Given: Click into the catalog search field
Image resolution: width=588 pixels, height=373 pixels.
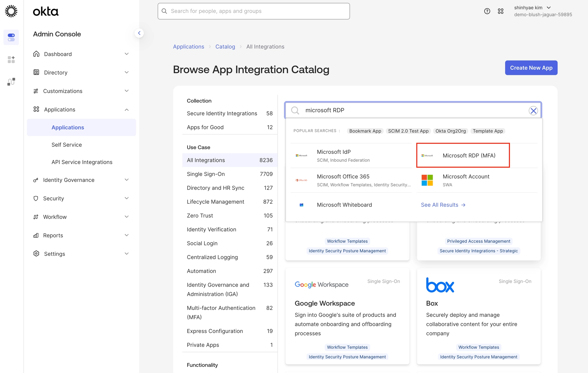Looking at the screenshot, I should coord(413,110).
